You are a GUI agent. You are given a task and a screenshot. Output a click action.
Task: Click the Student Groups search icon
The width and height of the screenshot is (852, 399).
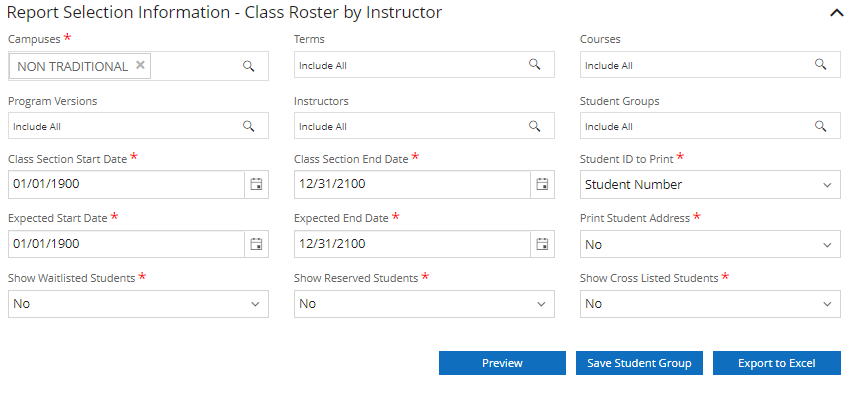click(820, 126)
